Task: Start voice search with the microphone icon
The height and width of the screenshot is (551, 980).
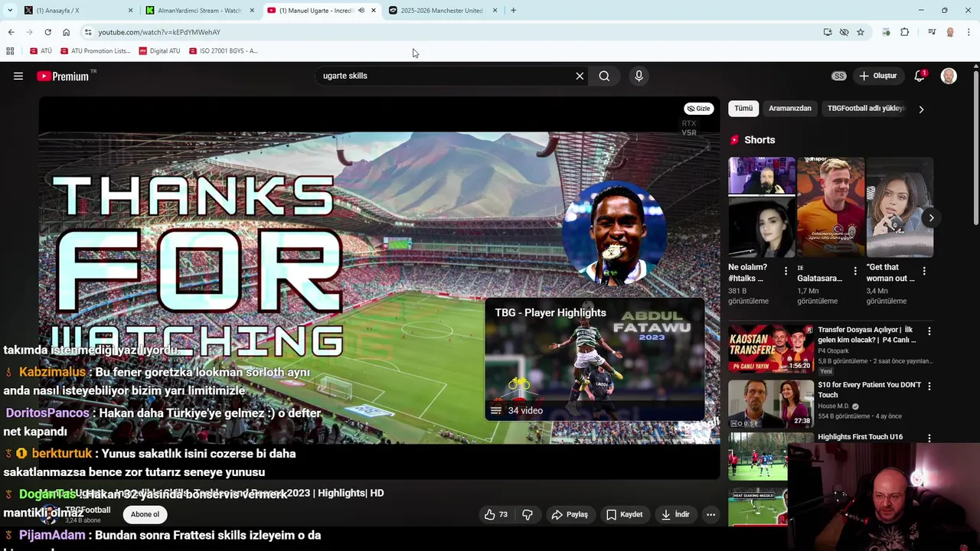Action: click(x=639, y=76)
